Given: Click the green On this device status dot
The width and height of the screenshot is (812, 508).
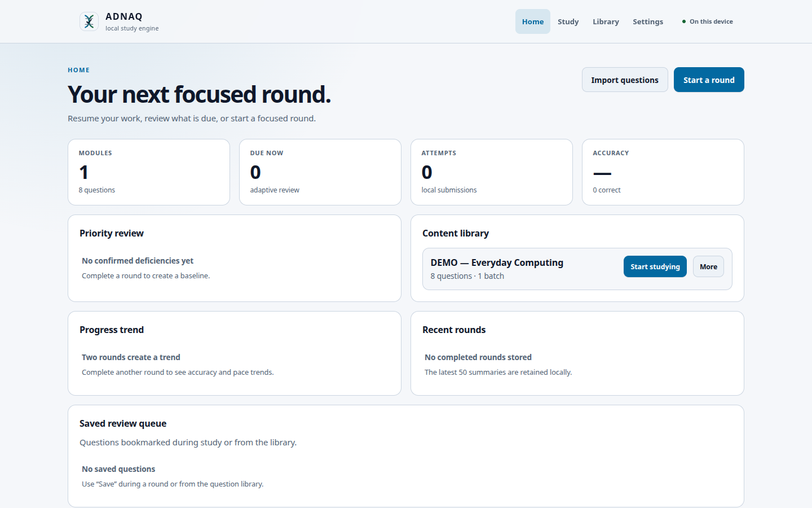Looking at the screenshot, I should tap(684, 21).
